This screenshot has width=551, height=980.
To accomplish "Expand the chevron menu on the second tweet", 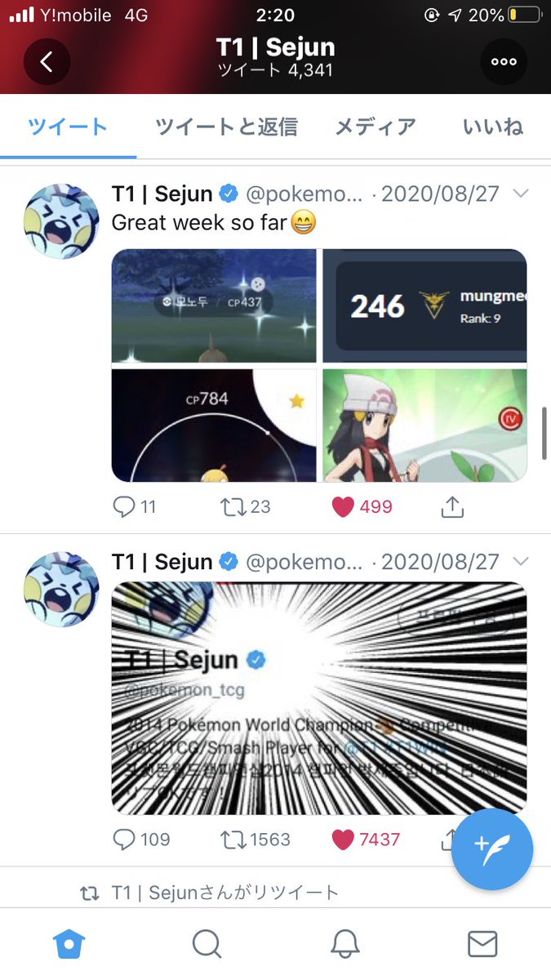I will click(x=520, y=561).
